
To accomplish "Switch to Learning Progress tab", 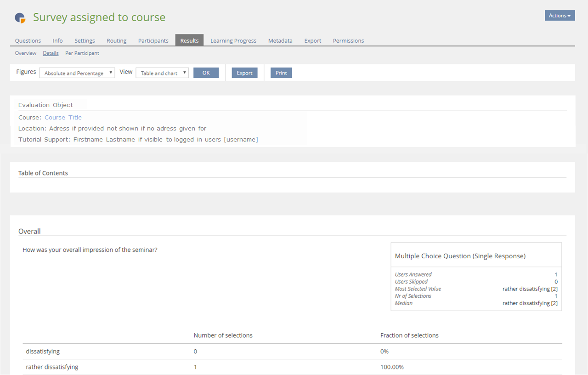I will tap(233, 41).
